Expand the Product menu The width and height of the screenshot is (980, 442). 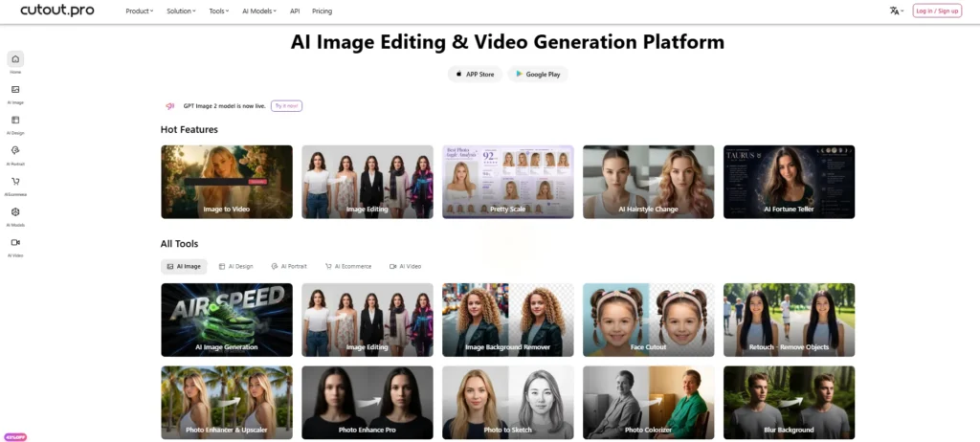(139, 11)
